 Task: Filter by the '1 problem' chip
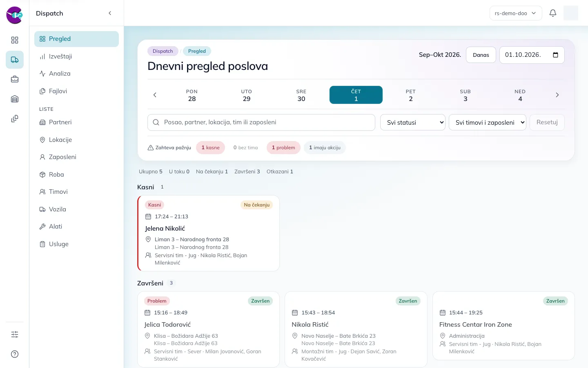[283, 148]
